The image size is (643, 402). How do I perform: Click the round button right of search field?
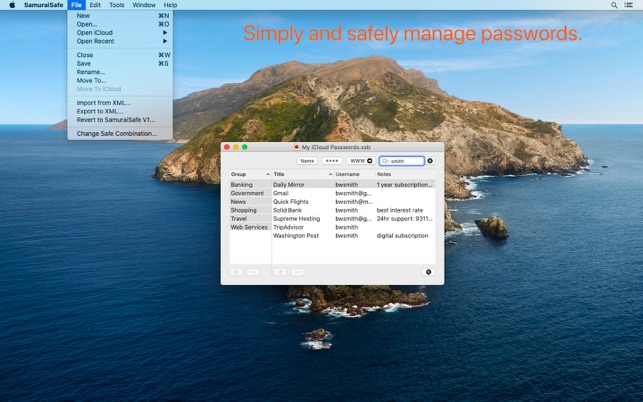430,161
